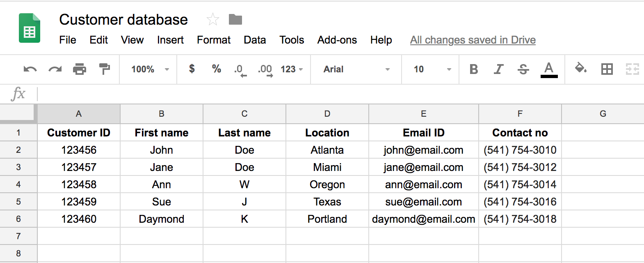
Task: Select row 7 header
Action: click(18, 236)
